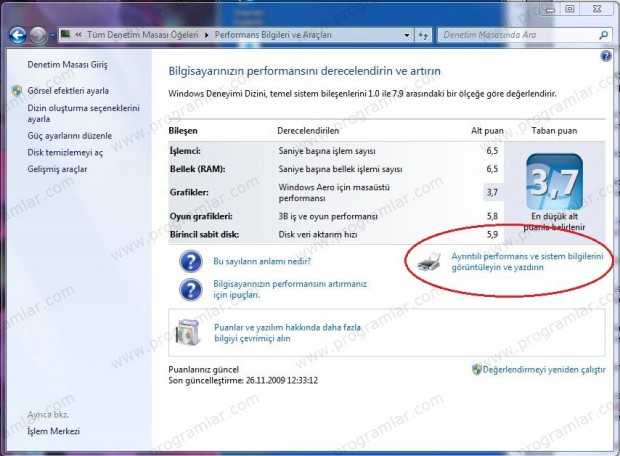This screenshot has height=456, width=620.
Task: Open 'Güç ayarlarını düzenle' link
Action: [70, 136]
